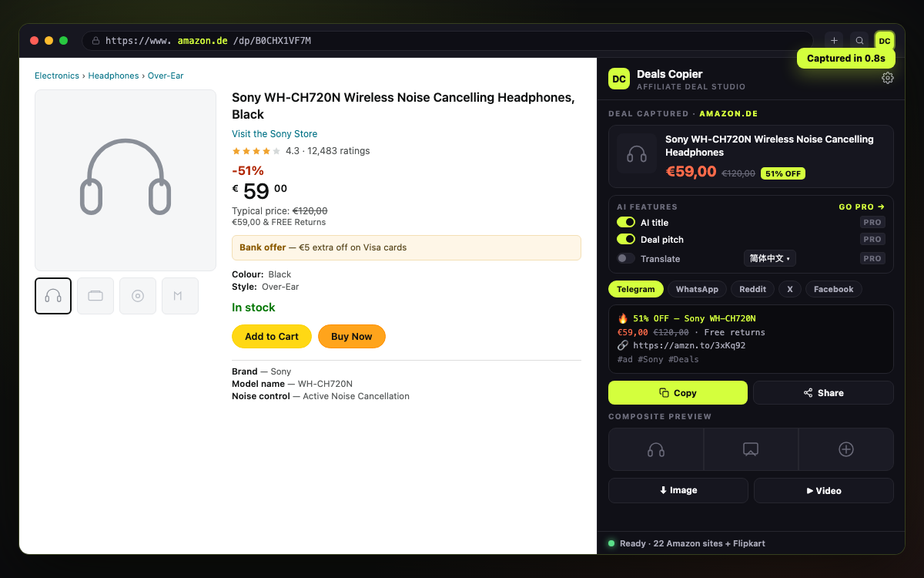
Task: Click the Buy Now button
Action: tap(351, 336)
